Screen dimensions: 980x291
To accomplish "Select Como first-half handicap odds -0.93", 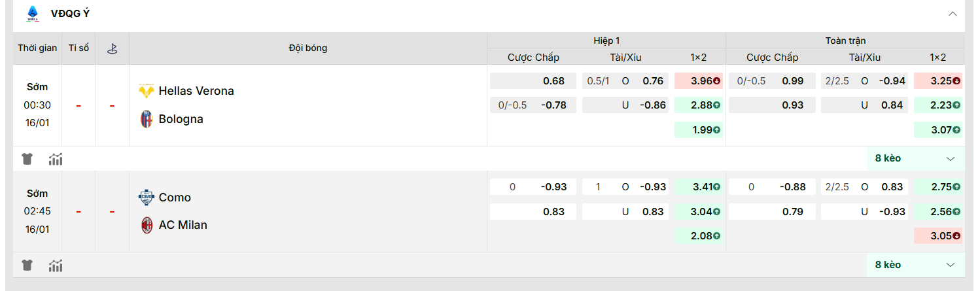I will [533, 187].
